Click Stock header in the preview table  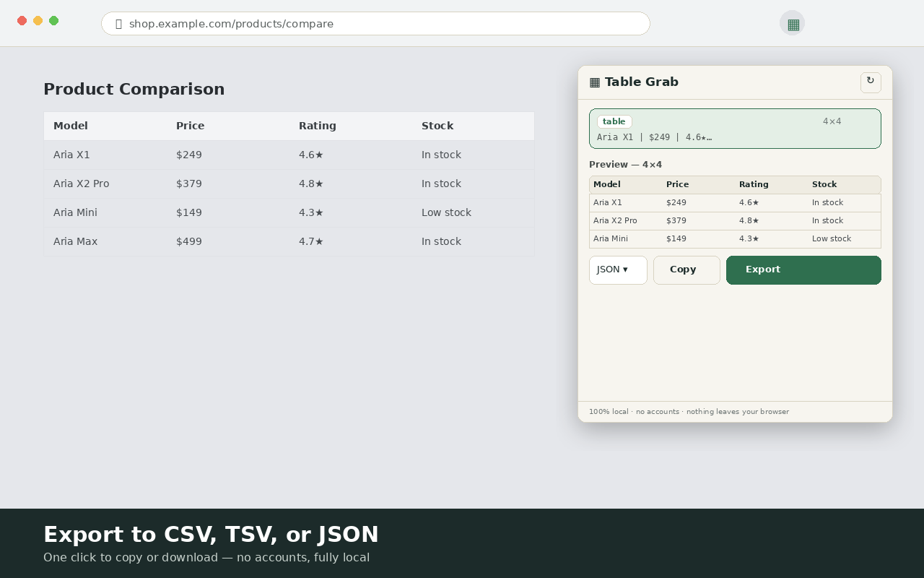tap(824, 185)
